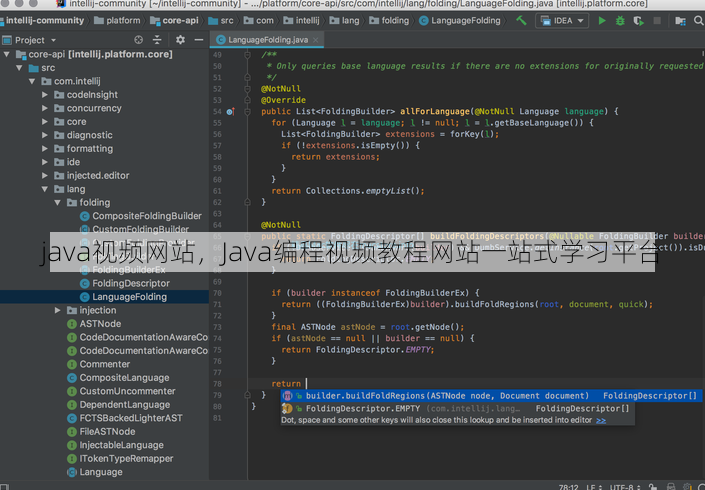Click the LanguageFolding breadcrumb in the navigation bar

[460, 21]
